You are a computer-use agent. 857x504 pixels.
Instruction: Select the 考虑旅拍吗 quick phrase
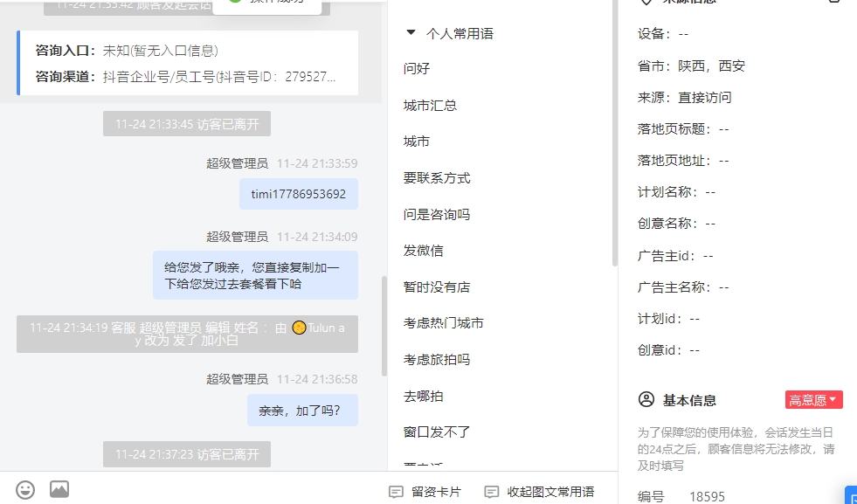(437, 360)
